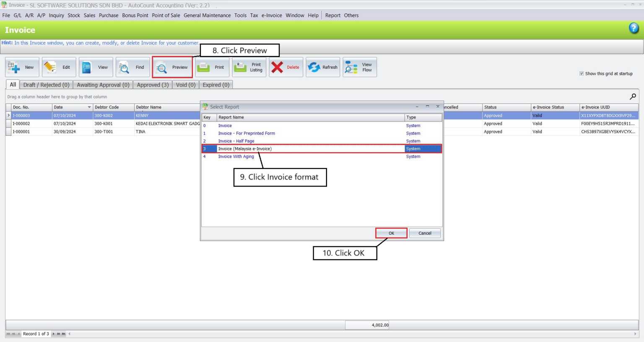Image resolution: width=644 pixels, height=342 pixels.
Task: Open the General Maintenance menu
Action: tap(207, 16)
